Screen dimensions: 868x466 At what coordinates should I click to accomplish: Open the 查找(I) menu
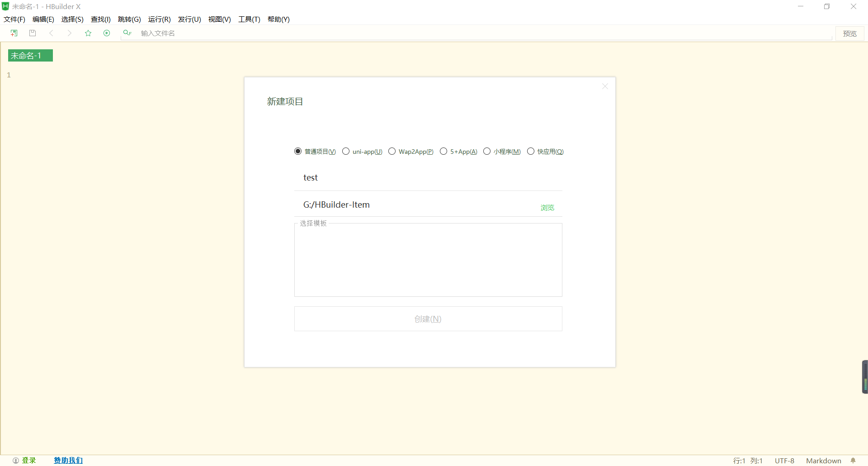[101, 19]
